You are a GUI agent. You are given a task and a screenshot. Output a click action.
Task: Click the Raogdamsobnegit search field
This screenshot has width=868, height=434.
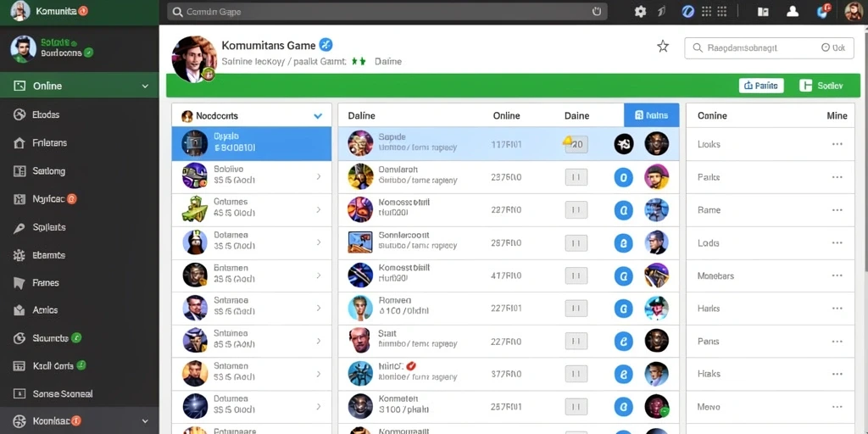769,48
